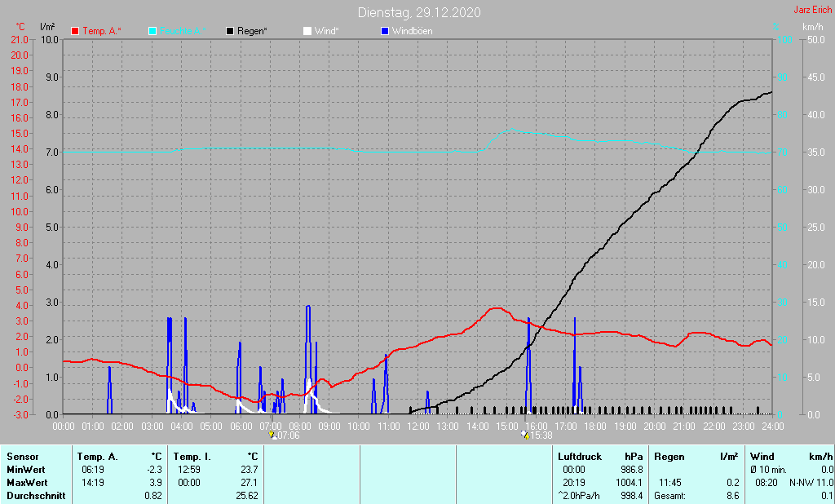Click the 00:00 time axis label
The width and height of the screenshot is (835, 504).
(x=64, y=426)
